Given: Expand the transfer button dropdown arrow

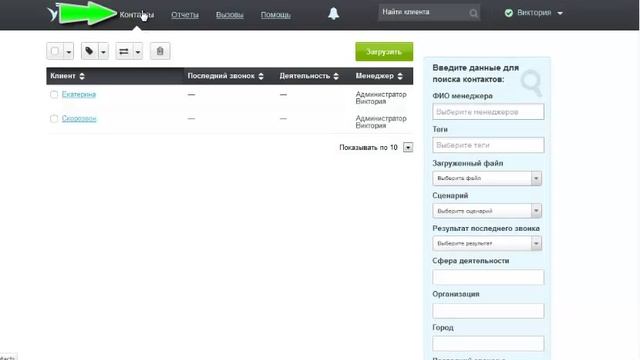Looking at the screenshot, I should pos(138,52).
